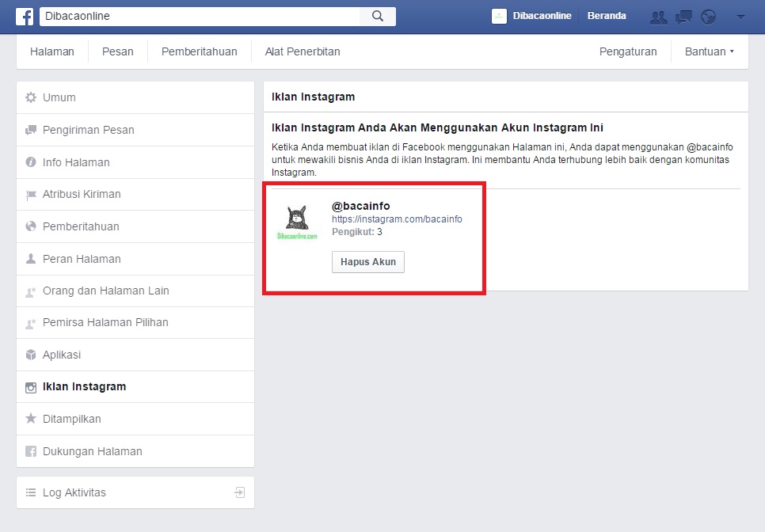
Task: Focus the Facebook search field
Action: pyautogui.click(x=200, y=16)
